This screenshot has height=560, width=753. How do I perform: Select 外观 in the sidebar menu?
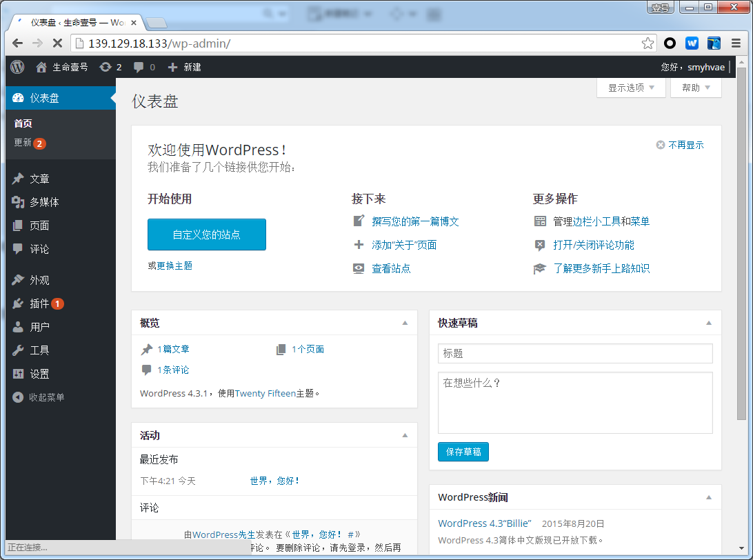click(39, 280)
